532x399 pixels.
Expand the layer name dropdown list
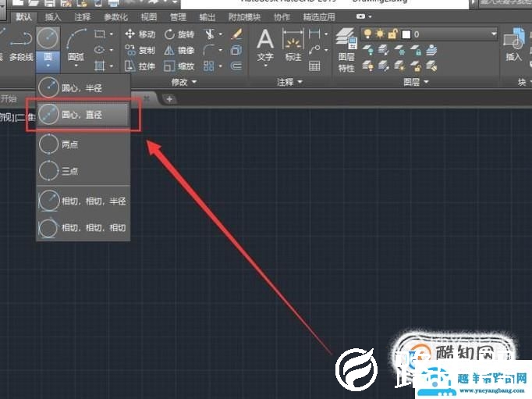click(493, 34)
